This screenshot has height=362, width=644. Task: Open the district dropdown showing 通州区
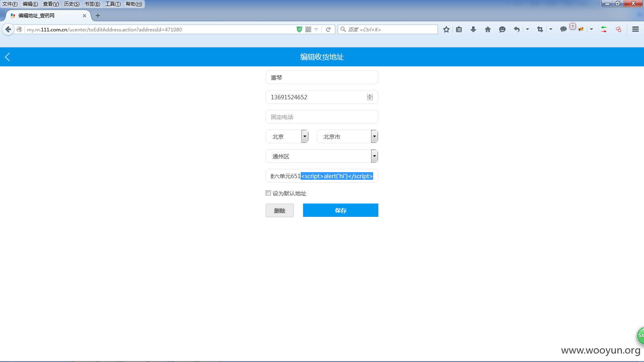322,156
